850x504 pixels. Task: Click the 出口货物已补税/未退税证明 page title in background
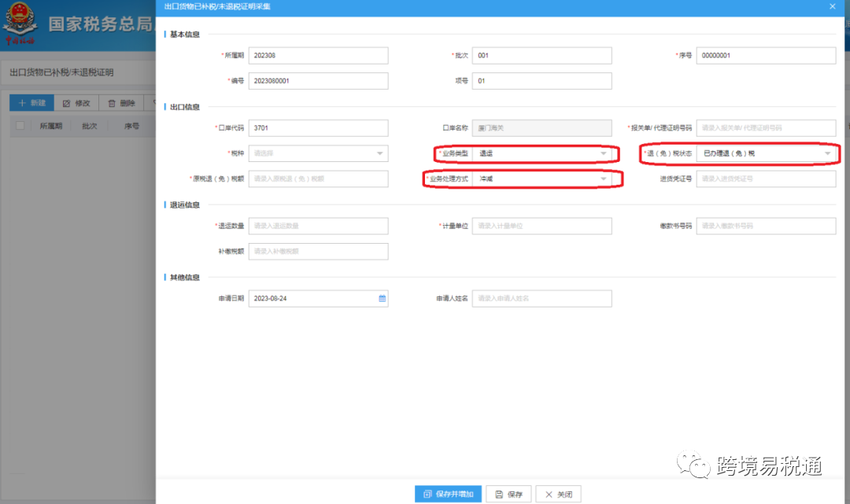[62, 72]
